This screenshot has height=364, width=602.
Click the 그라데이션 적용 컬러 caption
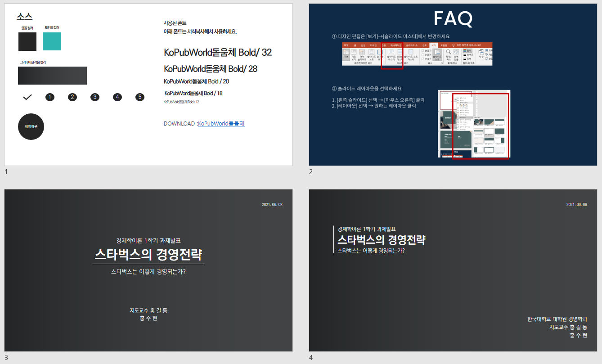33,62
